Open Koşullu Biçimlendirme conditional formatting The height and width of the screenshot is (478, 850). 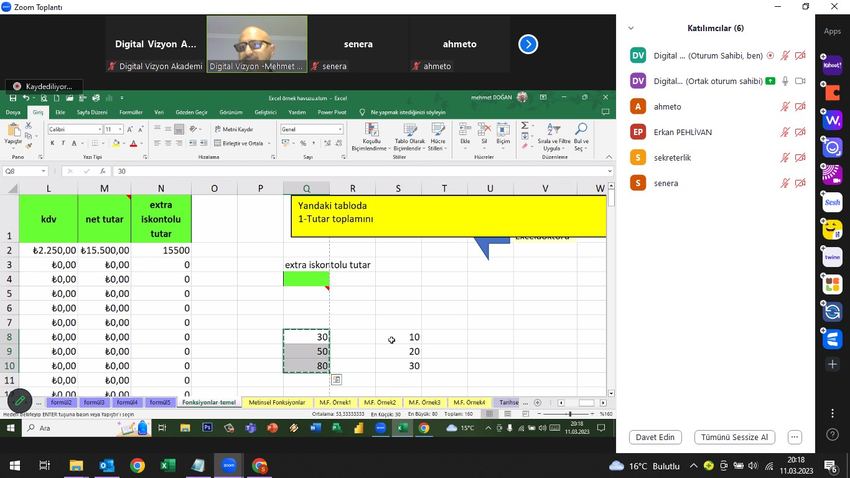point(371,137)
